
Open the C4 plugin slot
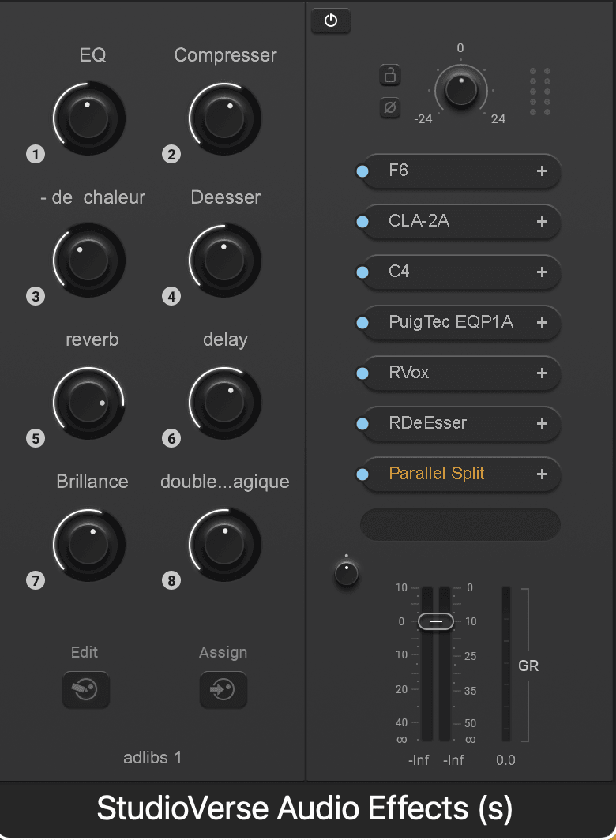(461, 272)
